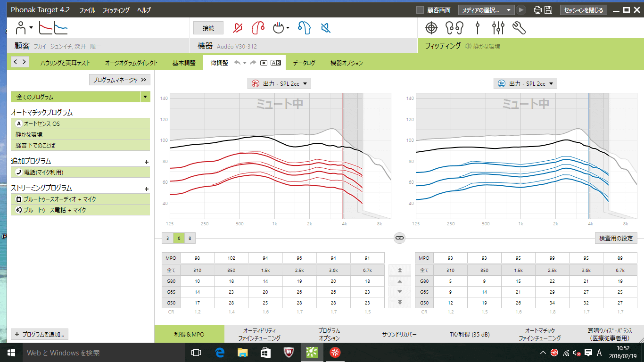The image size is (644, 362).
Task: Click the redo arrow in fine tuning tab
Action: click(x=253, y=63)
